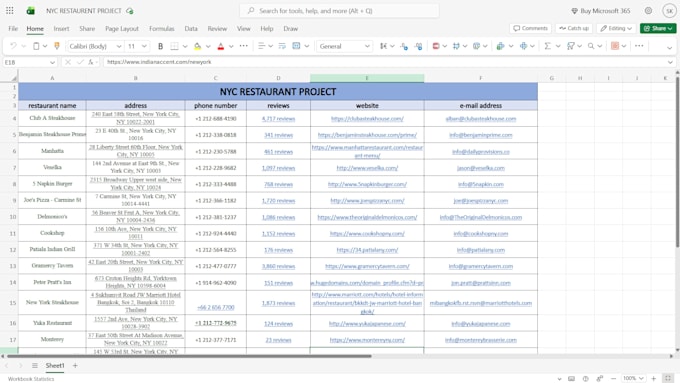Expand the paste options arrow
The width and height of the screenshot is (680, 383).
coord(45,46)
